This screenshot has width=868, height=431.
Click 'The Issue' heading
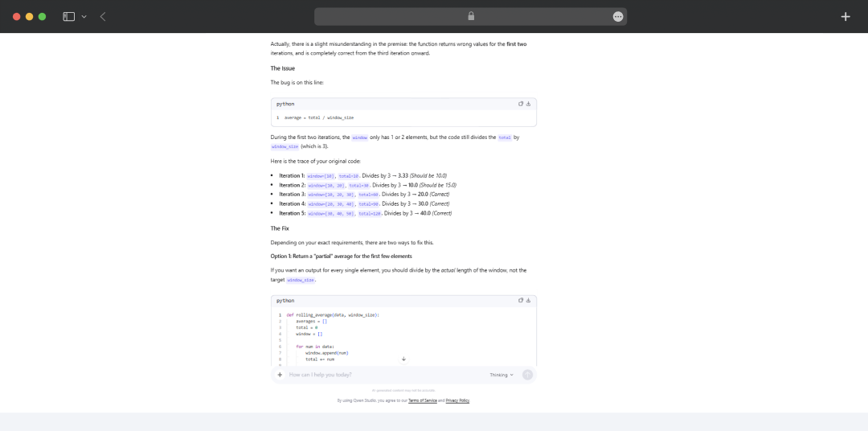click(283, 68)
